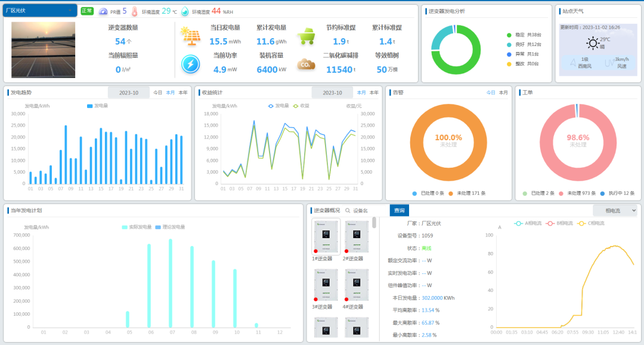Click the humidity water droplet icon

185,11
